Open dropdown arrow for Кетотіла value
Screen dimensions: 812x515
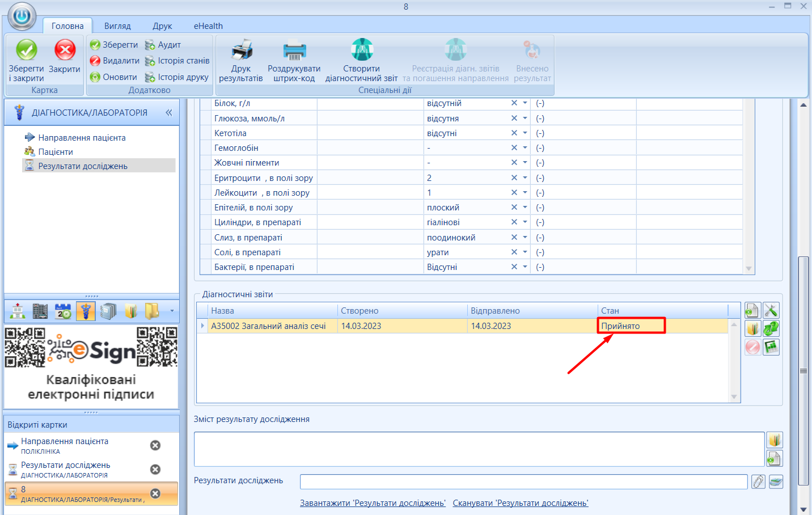(x=525, y=133)
